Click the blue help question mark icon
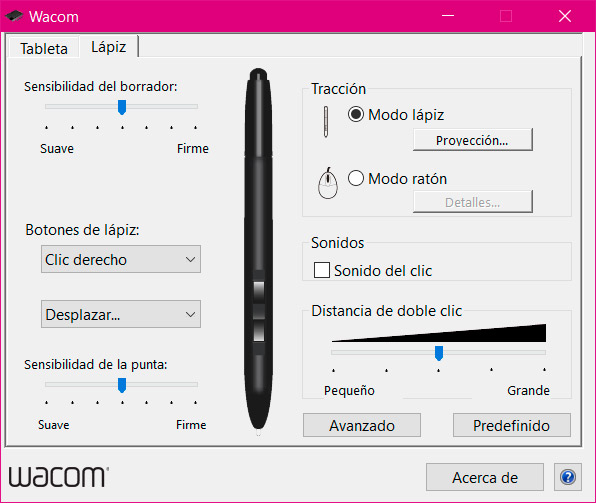Screen dimensions: 596x503 point(568,477)
